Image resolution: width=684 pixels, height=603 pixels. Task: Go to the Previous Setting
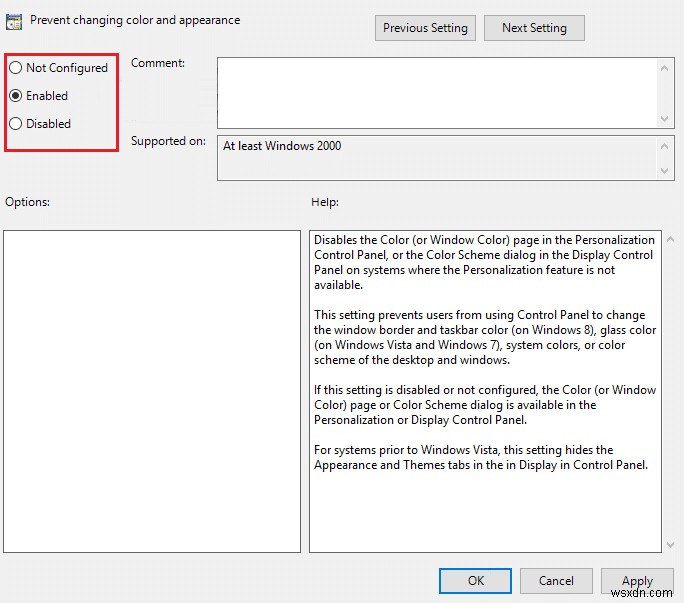click(x=425, y=28)
